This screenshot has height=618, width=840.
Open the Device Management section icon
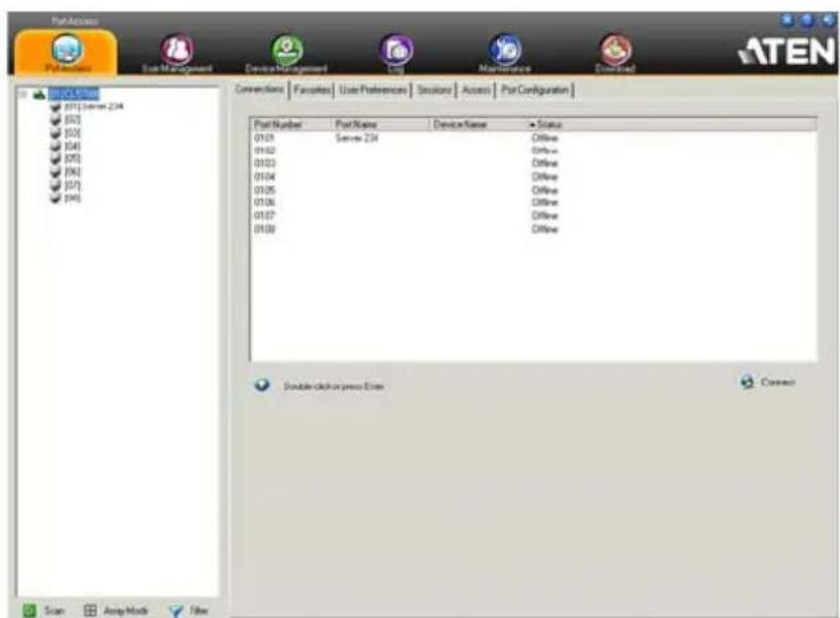tap(287, 49)
